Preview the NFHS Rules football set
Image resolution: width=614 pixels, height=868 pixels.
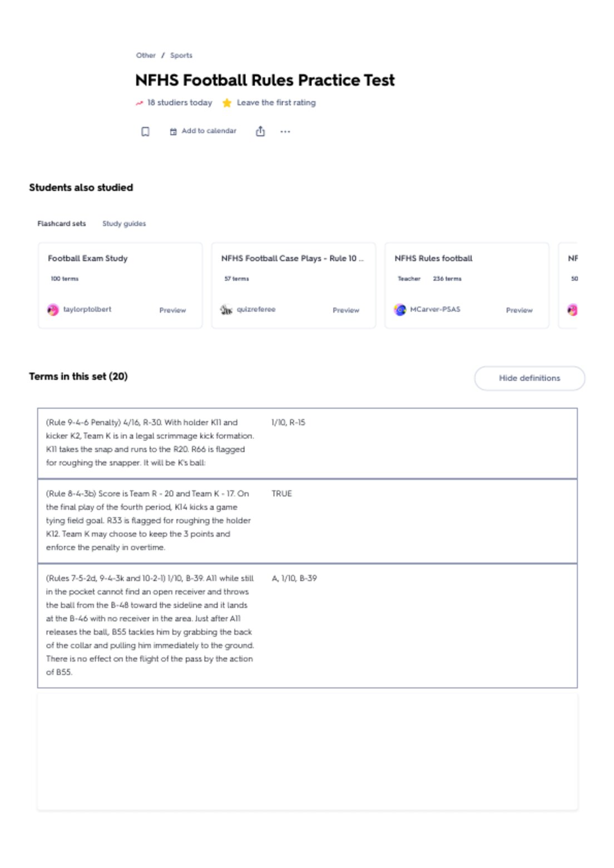tap(519, 310)
